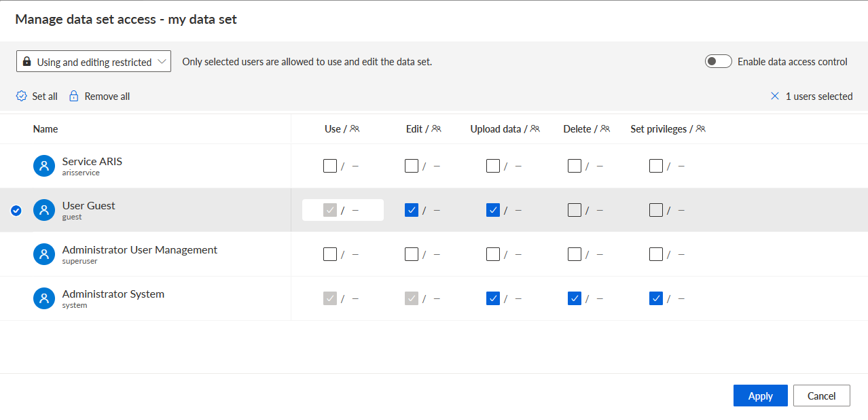Viewport: 868px width, 420px height.
Task: Click the User Guest avatar icon
Action: (44, 210)
